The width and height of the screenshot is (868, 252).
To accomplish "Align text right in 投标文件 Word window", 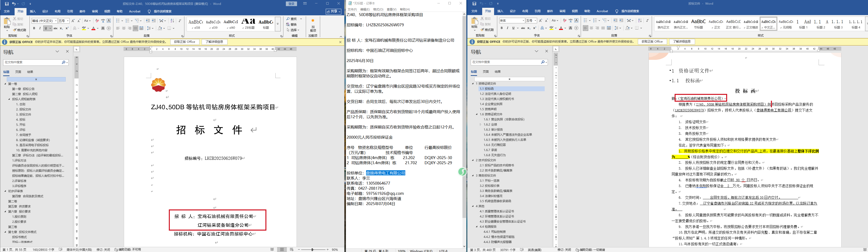I will point(597,28).
